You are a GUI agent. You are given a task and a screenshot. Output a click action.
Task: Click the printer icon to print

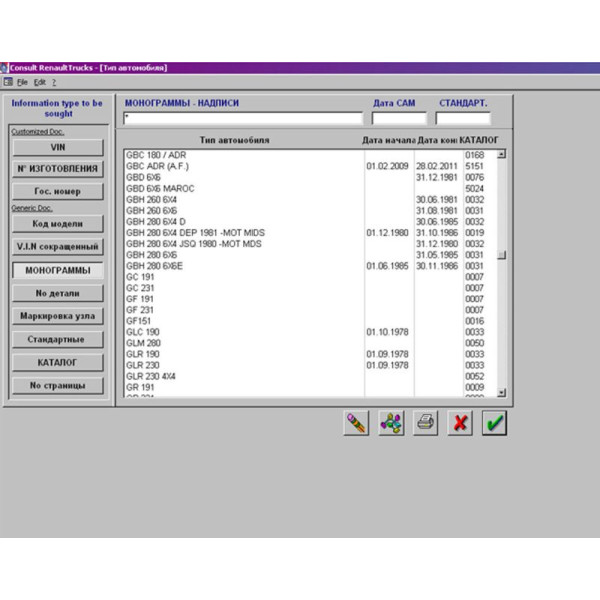(x=425, y=423)
